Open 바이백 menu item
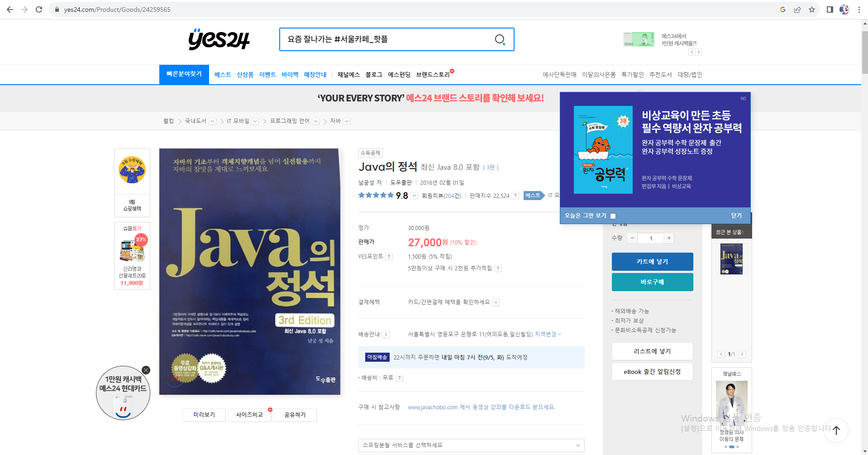The image size is (868, 455). (290, 75)
